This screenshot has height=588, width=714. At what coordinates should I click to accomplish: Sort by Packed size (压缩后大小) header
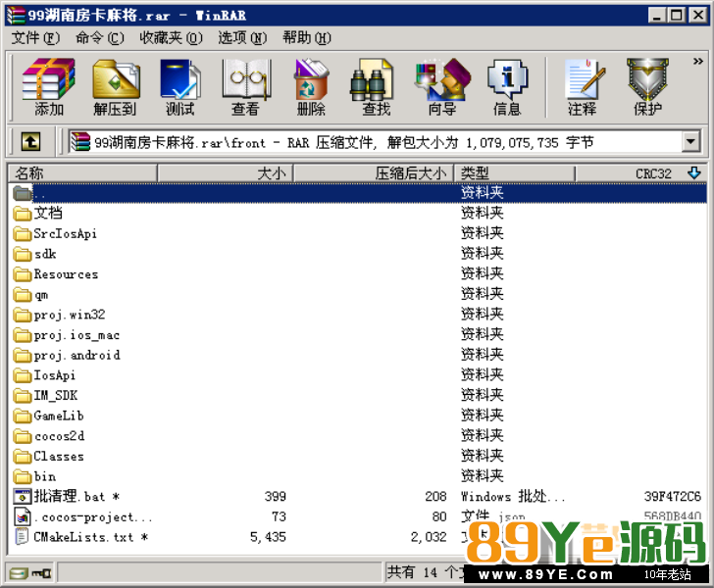[374, 173]
